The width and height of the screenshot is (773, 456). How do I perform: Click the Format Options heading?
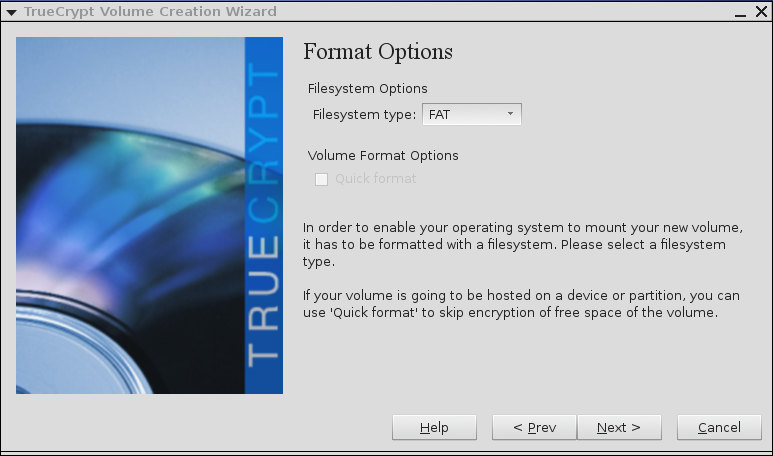pos(378,52)
